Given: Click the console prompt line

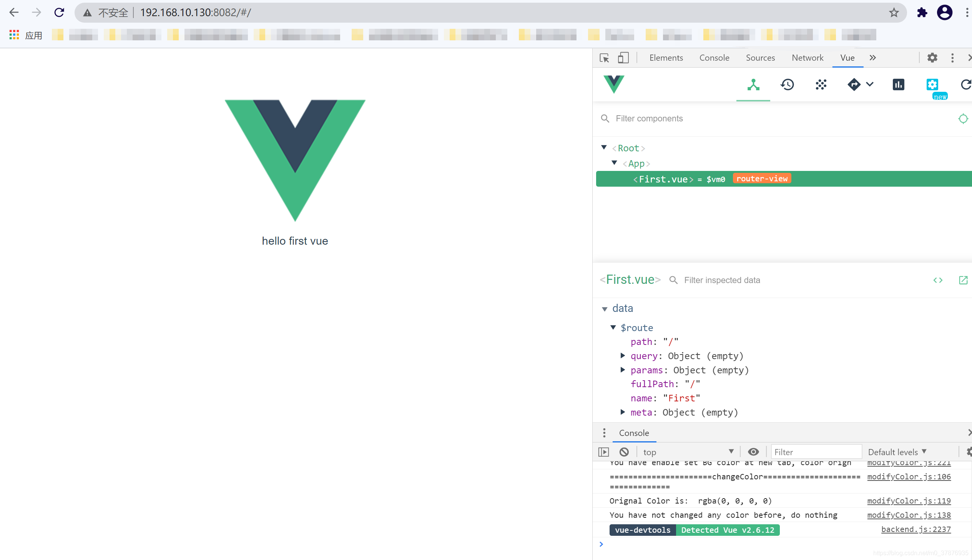Looking at the screenshot, I should coord(783,544).
